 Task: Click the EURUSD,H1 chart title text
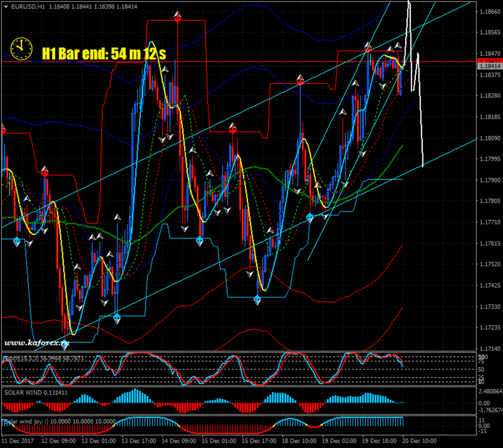click(25, 7)
